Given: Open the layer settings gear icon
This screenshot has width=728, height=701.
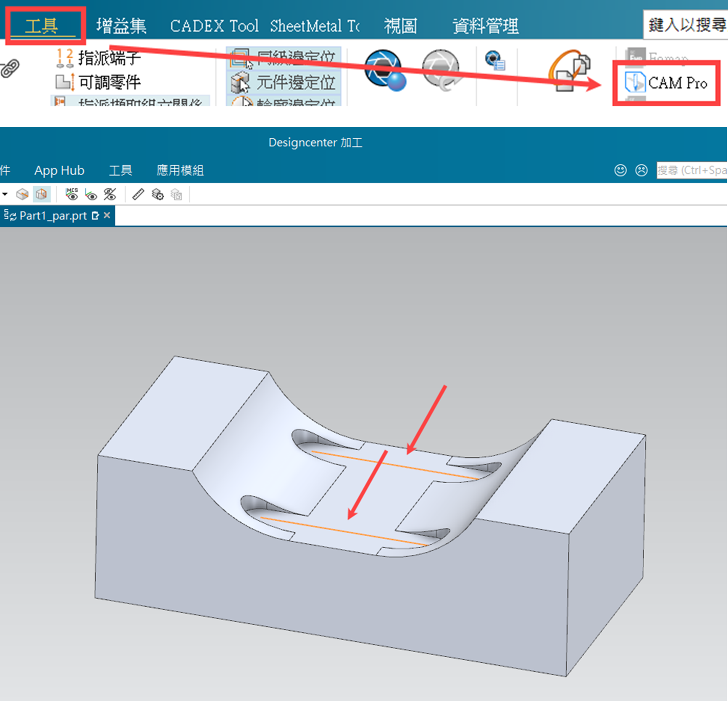Looking at the screenshot, I should click(x=158, y=194).
